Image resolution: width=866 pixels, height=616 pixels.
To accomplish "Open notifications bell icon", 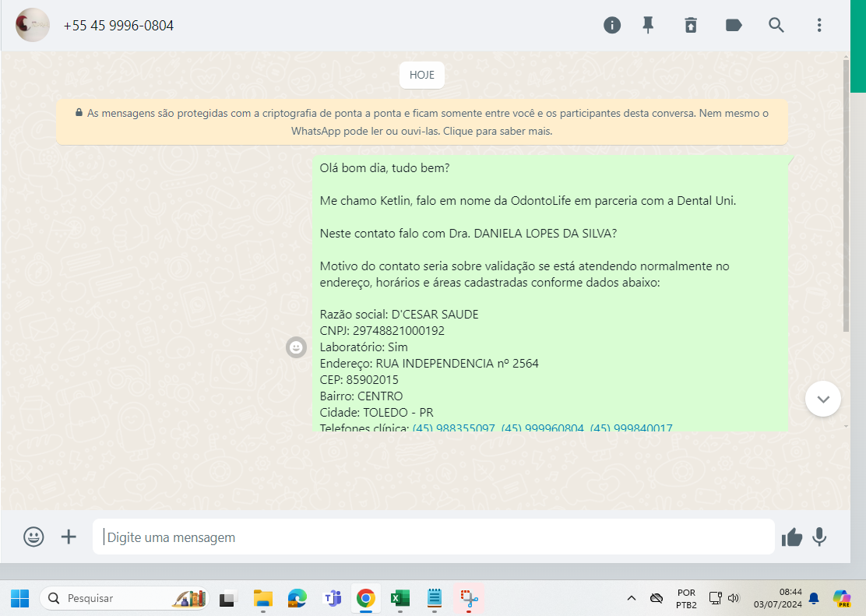I will [814, 598].
